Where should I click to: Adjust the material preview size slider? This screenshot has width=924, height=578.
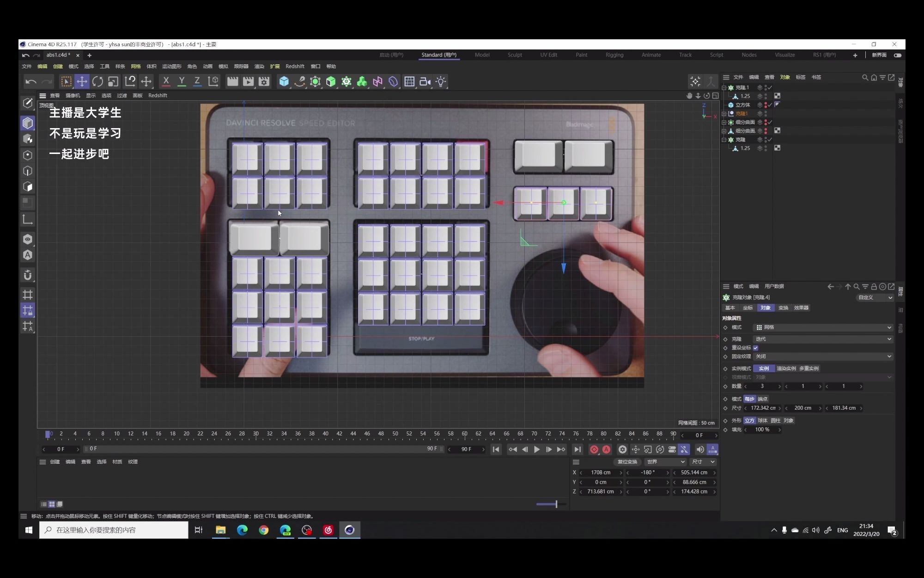point(556,504)
